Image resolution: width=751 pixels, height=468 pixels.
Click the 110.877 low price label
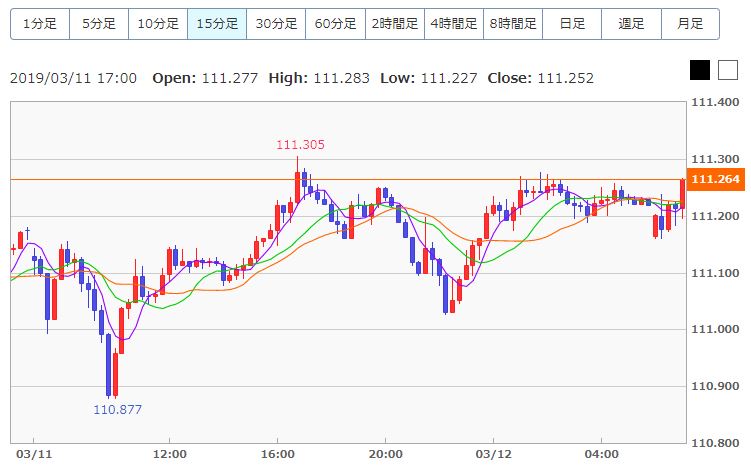(x=117, y=410)
